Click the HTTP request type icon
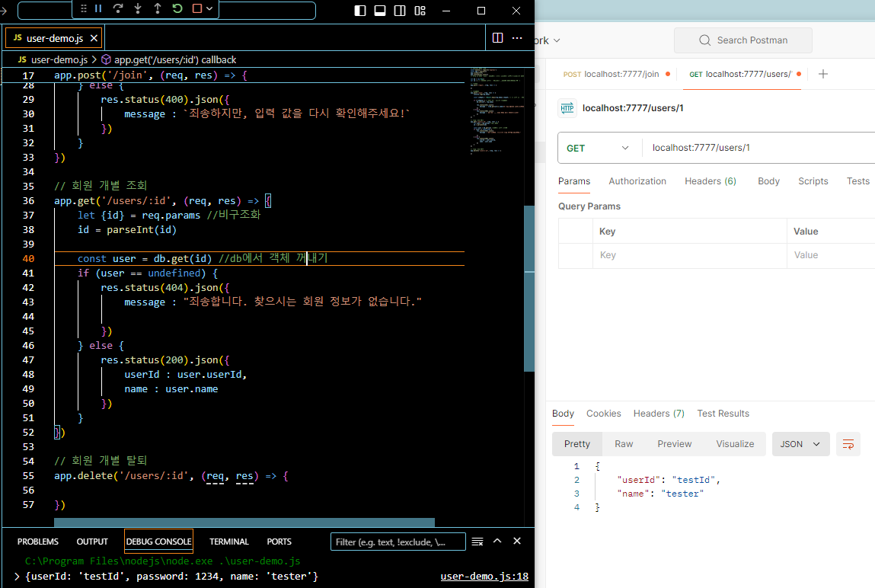The image size is (875, 588). (567, 108)
